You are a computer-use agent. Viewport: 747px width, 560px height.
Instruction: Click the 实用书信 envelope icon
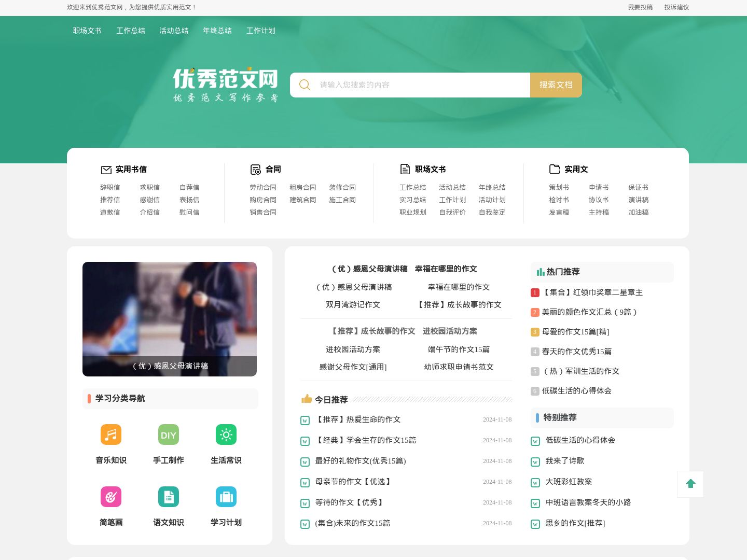(106, 170)
